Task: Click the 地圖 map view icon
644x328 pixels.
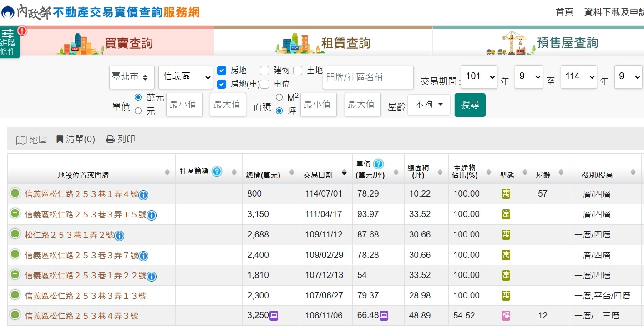Action: [x=21, y=140]
